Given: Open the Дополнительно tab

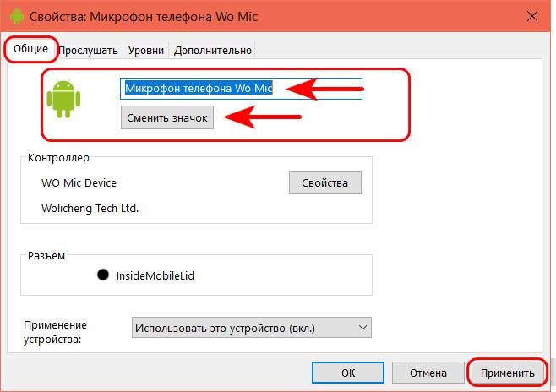Looking at the screenshot, I should 212,51.
